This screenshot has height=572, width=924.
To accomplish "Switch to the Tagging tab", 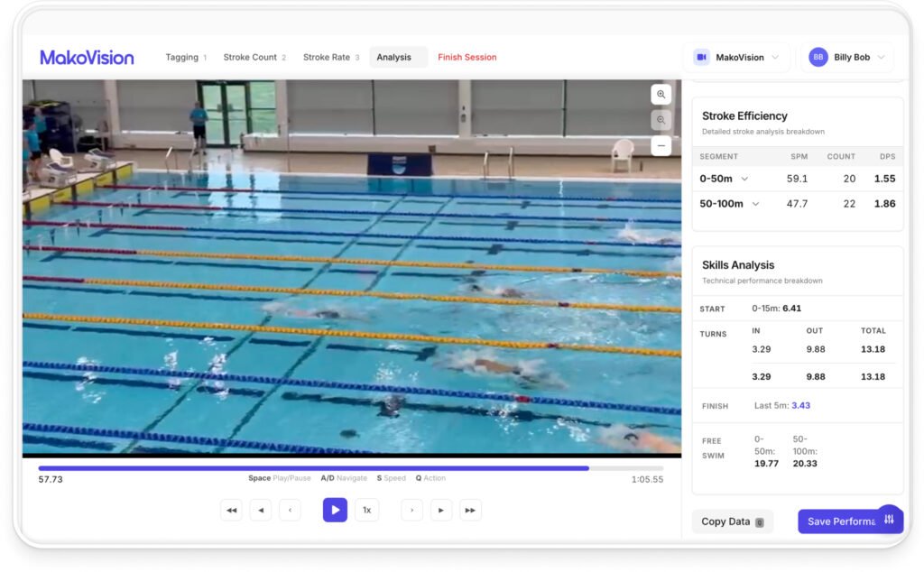I will (x=185, y=58).
